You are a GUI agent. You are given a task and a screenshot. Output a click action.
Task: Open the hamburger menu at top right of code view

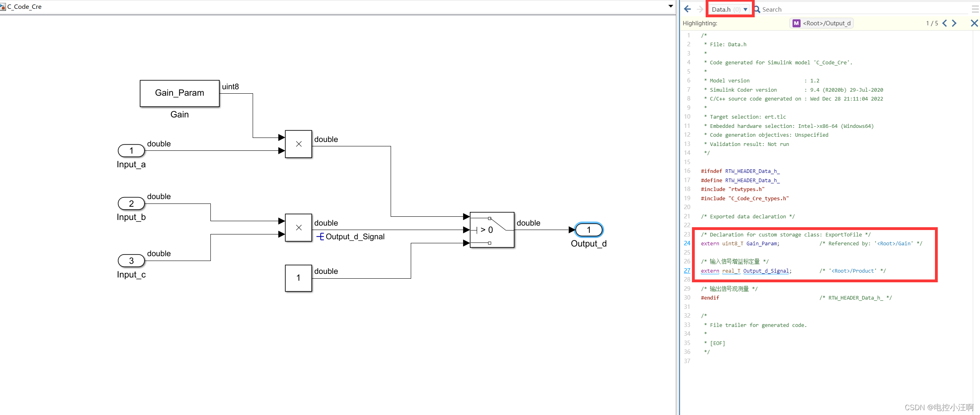tap(975, 9)
